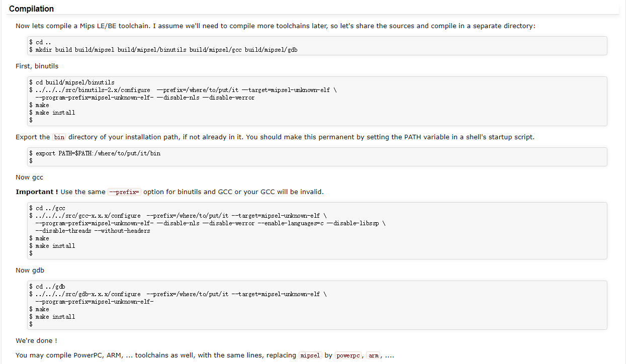Viewport: 626px width, 364px height.
Task: Click the gdb-x.x.x configure command line
Action: point(178,294)
